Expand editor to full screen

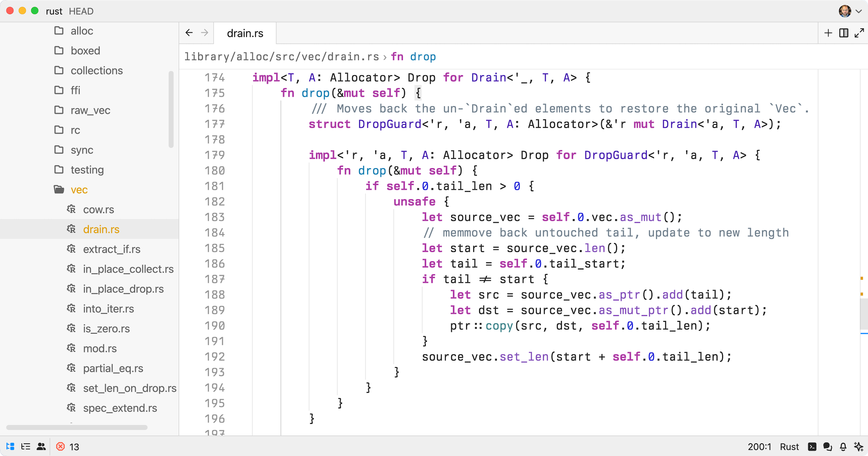click(x=859, y=33)
